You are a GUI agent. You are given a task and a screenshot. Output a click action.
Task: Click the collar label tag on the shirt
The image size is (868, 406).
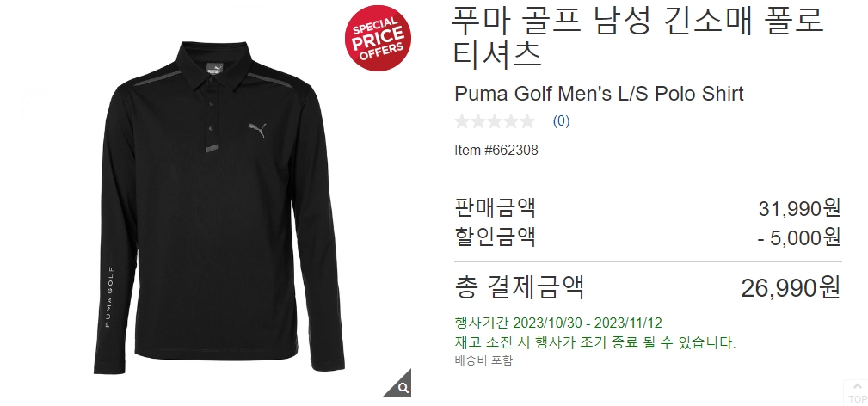click(x=214, y=68)
